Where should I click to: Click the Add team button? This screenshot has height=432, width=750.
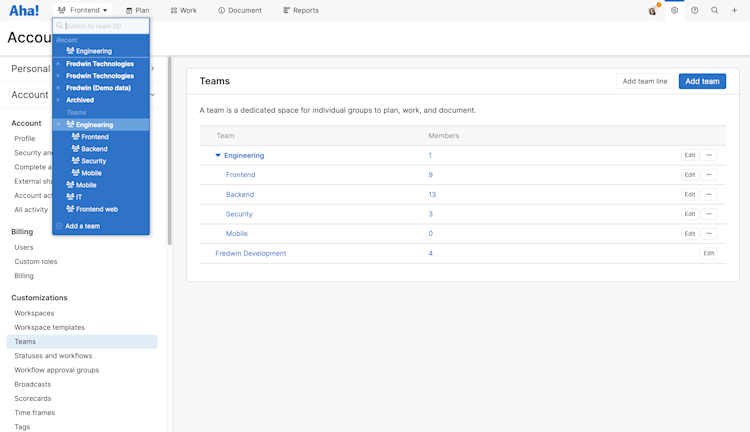pyautogui.click(x=702, y=81)
